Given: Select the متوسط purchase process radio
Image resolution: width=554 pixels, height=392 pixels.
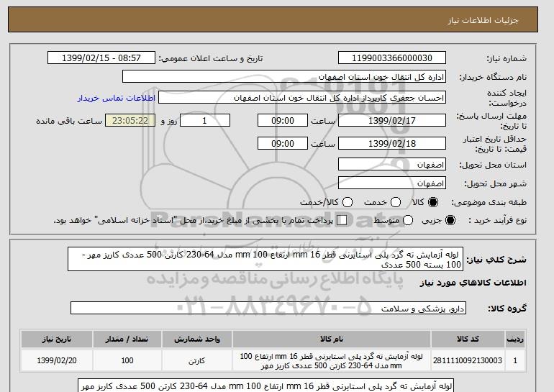Looking at the screenshot, I should point(408,220).
